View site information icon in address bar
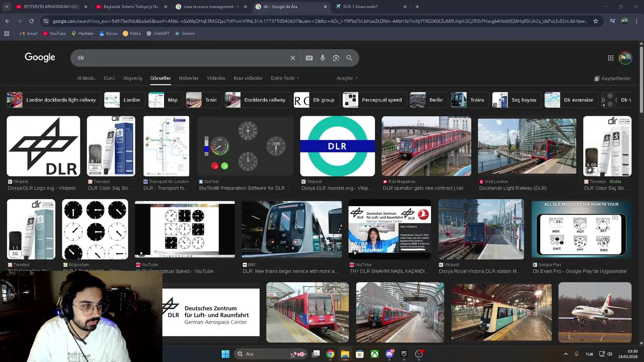Viewport: 644px width, 362px height. tap(46, 21)
